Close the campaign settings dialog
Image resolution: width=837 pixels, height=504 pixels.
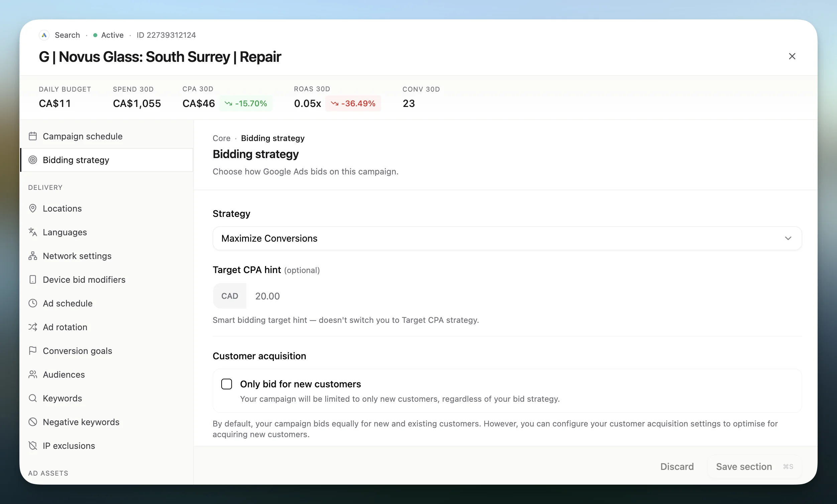click(792, 56)
